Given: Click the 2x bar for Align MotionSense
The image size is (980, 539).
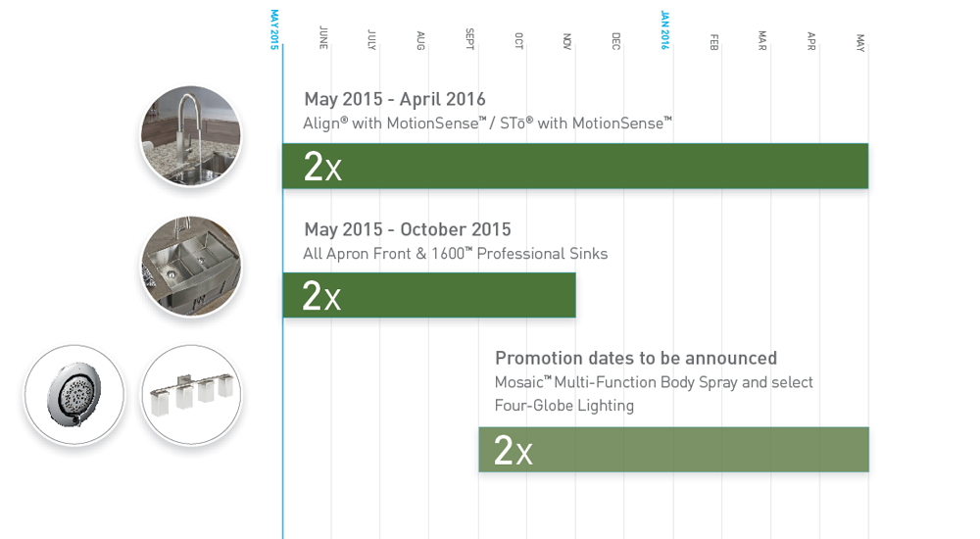Looking at the screenshot, I should click(575, 166).
